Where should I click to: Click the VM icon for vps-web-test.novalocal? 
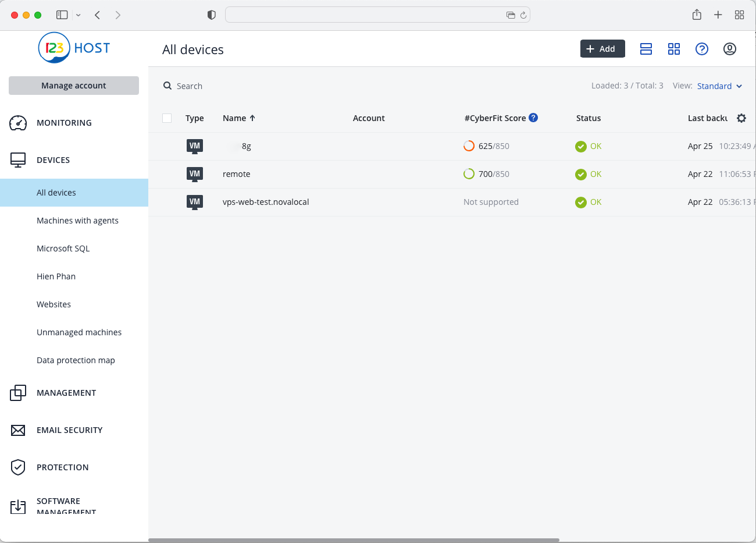(195, 202)
